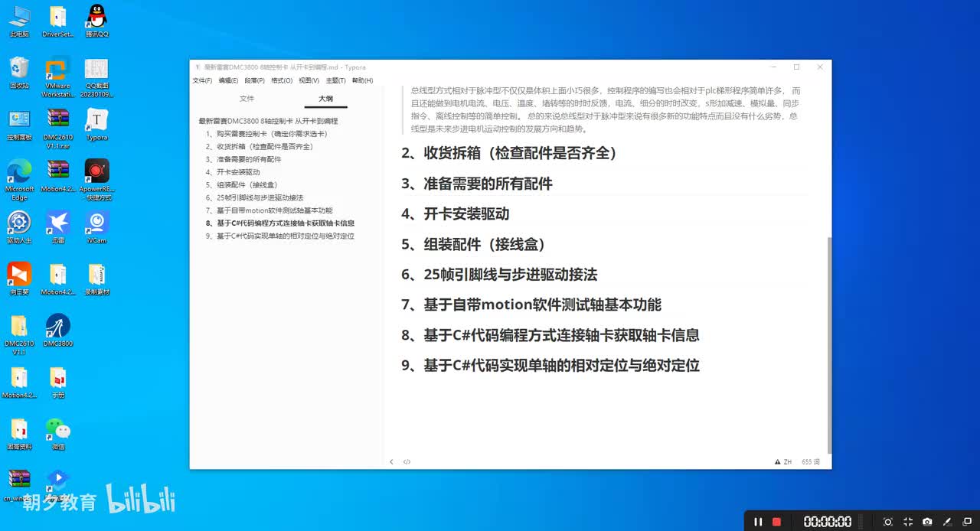This screenshot has height=531, width=980.
Task: Select QQ截图20230109 image file
Action: pos(97,78)
